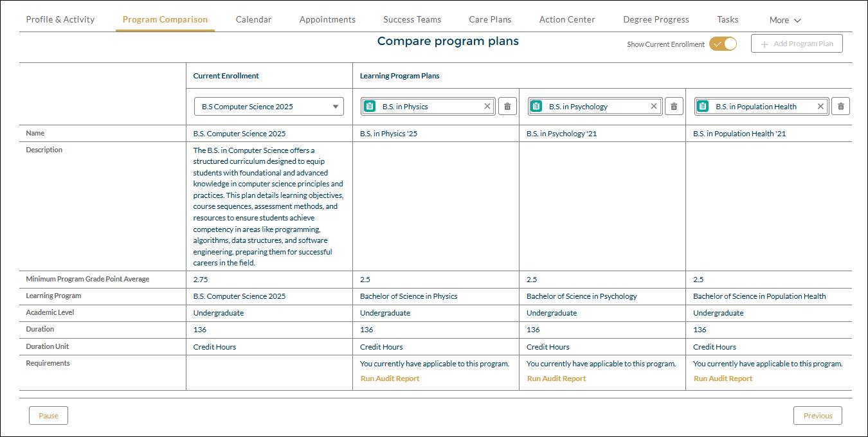Image resolution: width=868 pixels, height=437 pixels.
Task: Click the Minimum Program Grade Point Average label
Action: [87, 279]
